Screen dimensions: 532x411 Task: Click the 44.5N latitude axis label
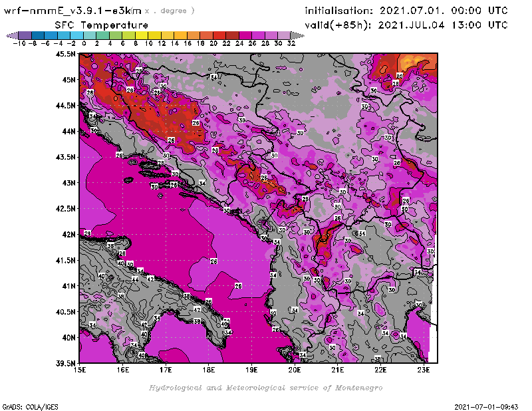[x=65, y=106]
